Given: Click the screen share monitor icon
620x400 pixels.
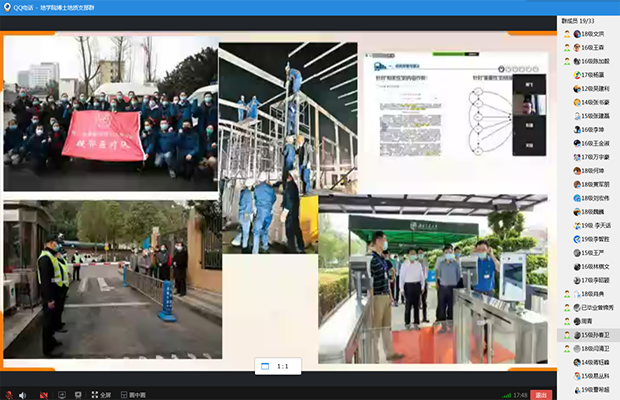Looking at the screenshot, I should [x=62, y=394].
